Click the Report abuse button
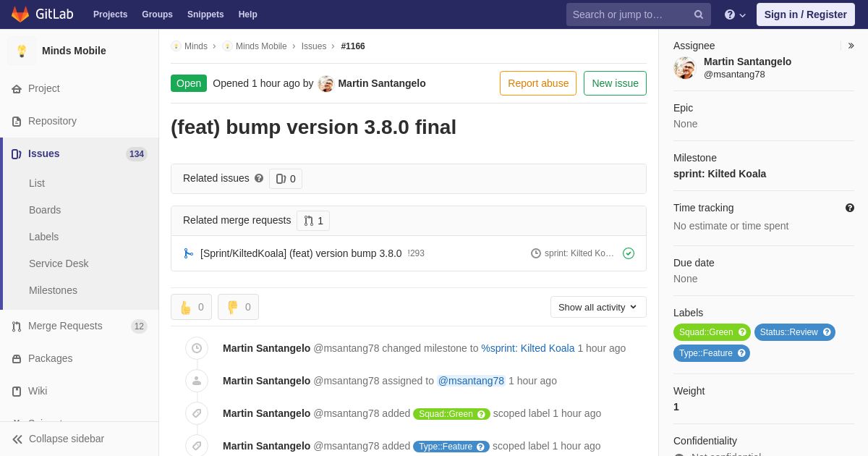This screenshot has width=868, height=456. [538, 83]
